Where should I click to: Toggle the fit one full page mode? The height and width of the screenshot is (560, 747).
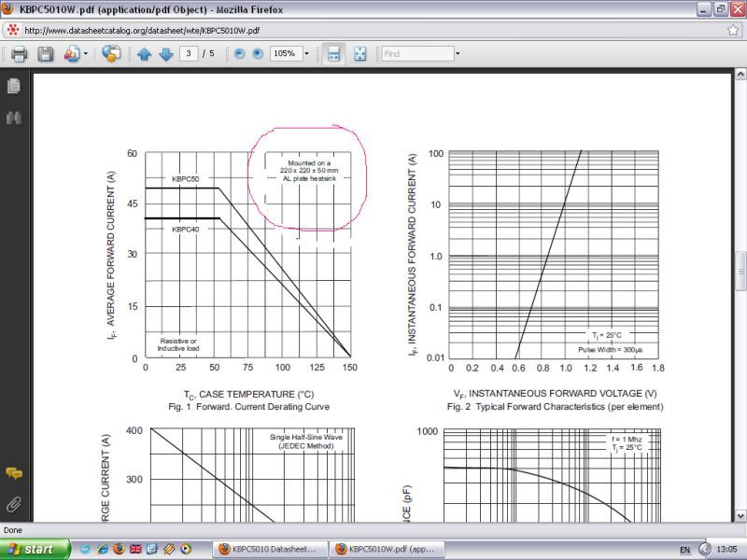(x=360, y=54)
